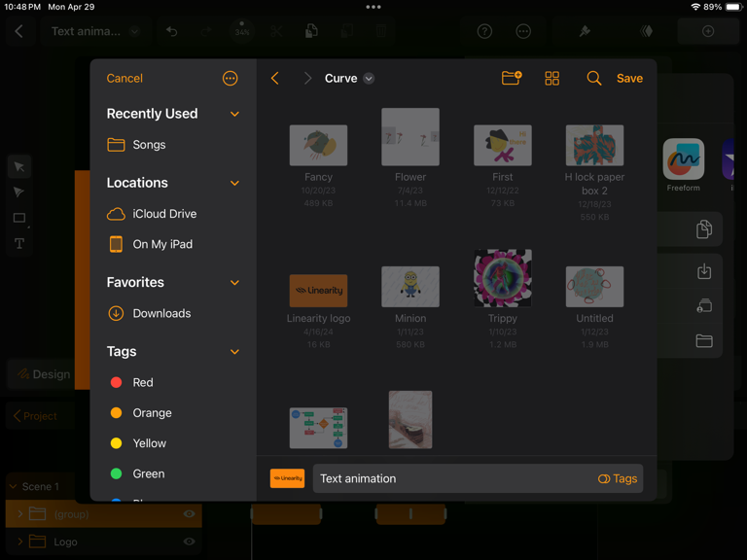Image resolution: width=747 pixels, height=560 pixels.
Task: Select the Rectangle shape tool
Action: point(19,218)
